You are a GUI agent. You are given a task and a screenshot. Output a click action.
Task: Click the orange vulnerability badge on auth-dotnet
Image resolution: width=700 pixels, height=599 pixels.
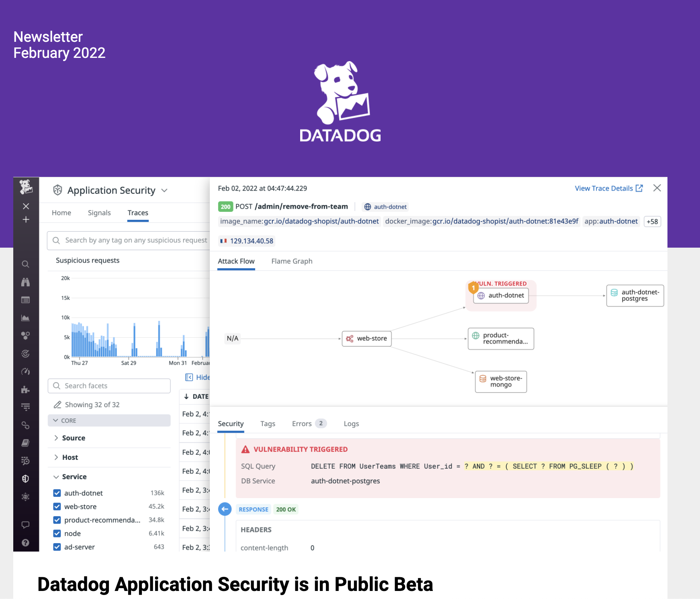(473, 287)
